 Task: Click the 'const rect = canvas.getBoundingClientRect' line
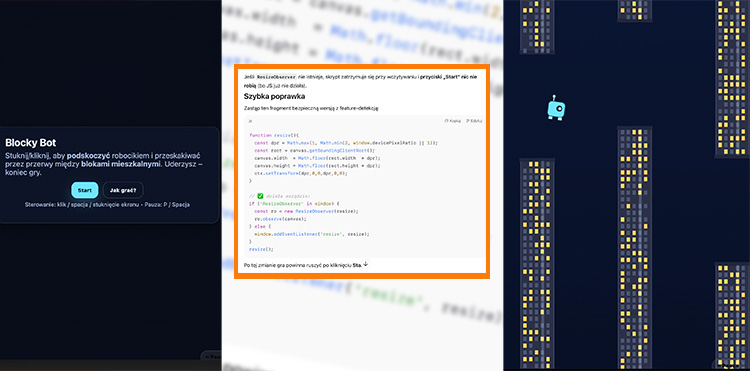point(315,151)
